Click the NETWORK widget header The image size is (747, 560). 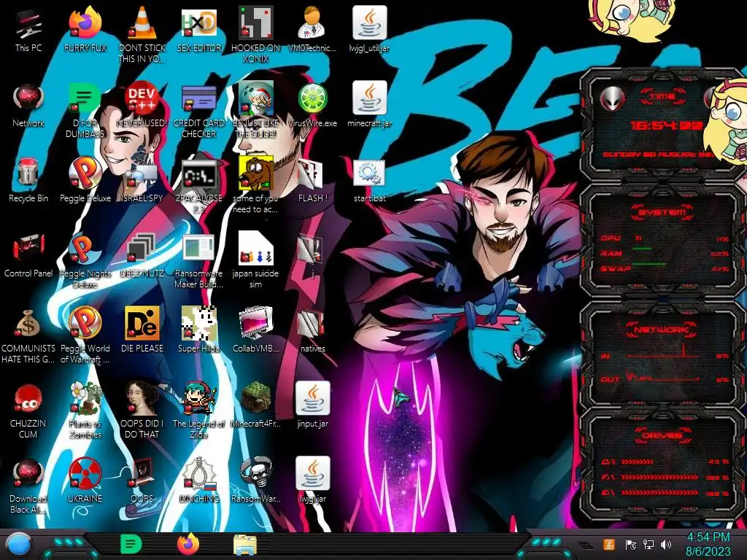click(x=662, y=330)
